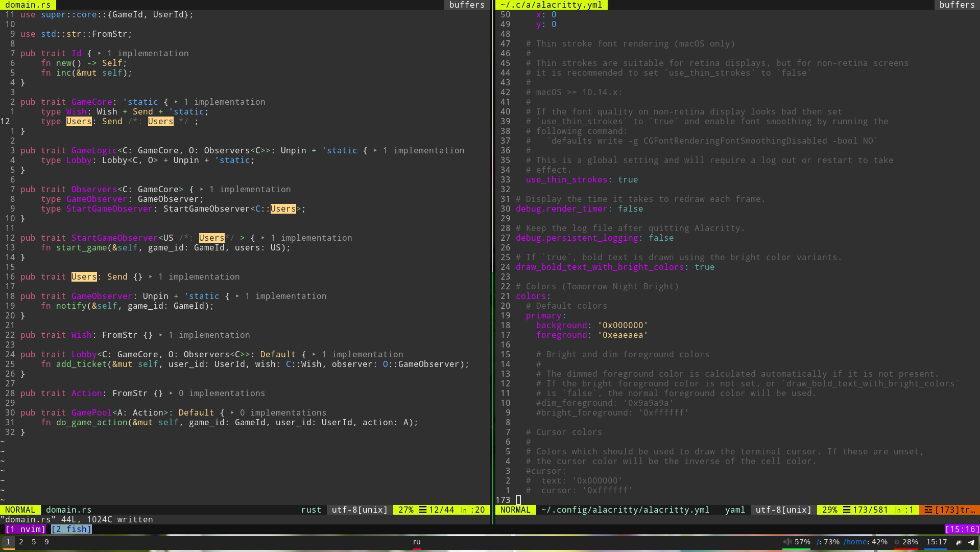The image size is (980, 552).
Task: Click 'primary:' key in alacritty.yml
Action: (546, 315)
